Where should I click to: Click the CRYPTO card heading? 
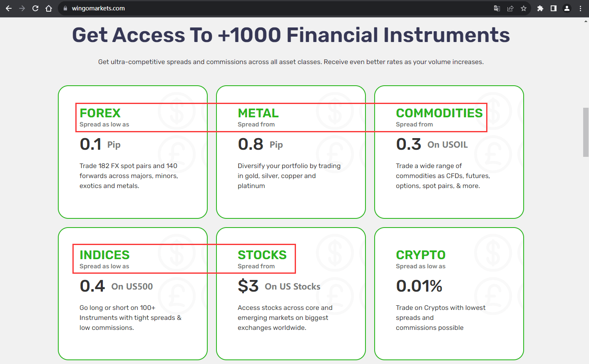421,255
